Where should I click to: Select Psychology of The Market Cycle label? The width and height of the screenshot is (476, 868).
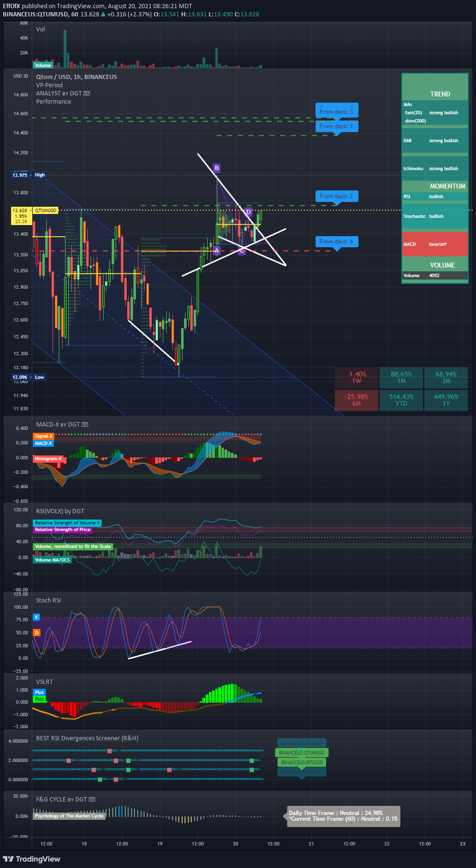(69, 816)
